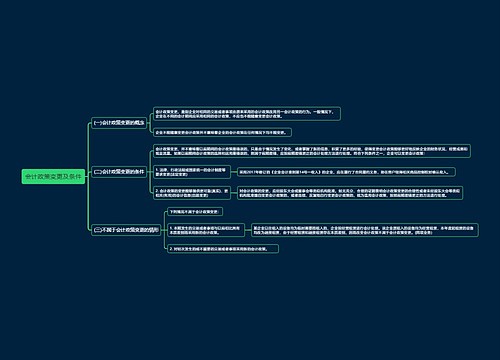The height and width of the screenshot is (360, 500).
Task: Click the single-line second child of the 概念 branch
Action: [222, 132]
